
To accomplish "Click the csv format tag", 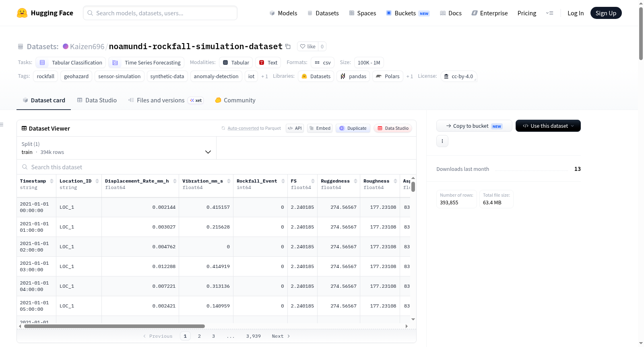I will tap(322, 62).
